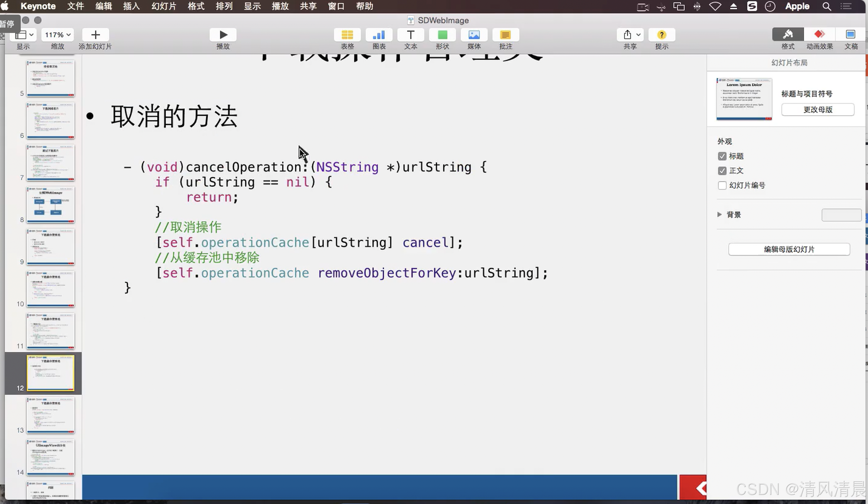The width and height of the screenshot is (868, 504).
Task: Click the media (媒体) picture icon
Action: 474,35
